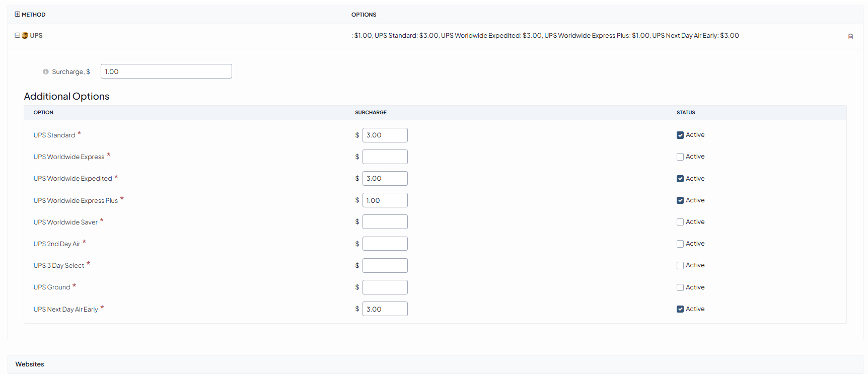Image resolution: width=868 pixels, height=375 pixels.
Task: Enable Active for UPS Worldwide Express
Action: click(680, 157)
